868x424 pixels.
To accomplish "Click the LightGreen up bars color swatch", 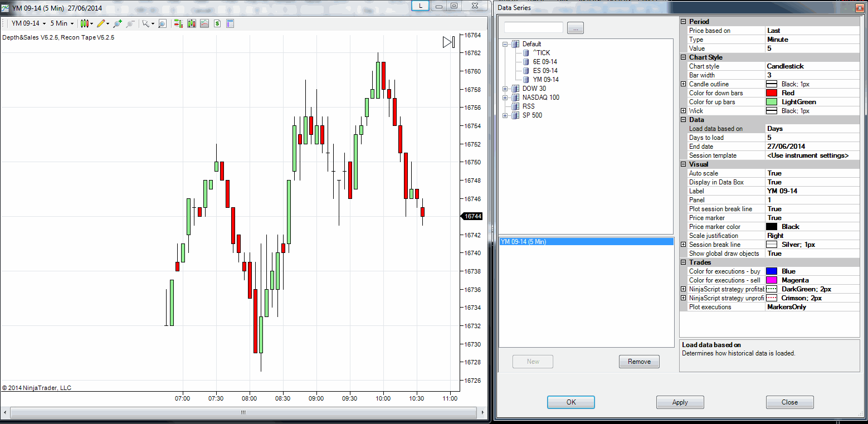I will [772, 102].
